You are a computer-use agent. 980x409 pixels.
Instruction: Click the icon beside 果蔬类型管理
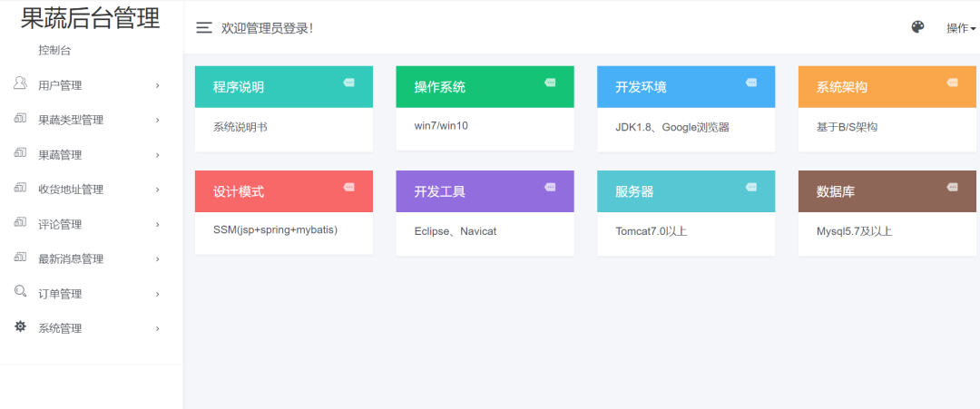tap(20, 119)
